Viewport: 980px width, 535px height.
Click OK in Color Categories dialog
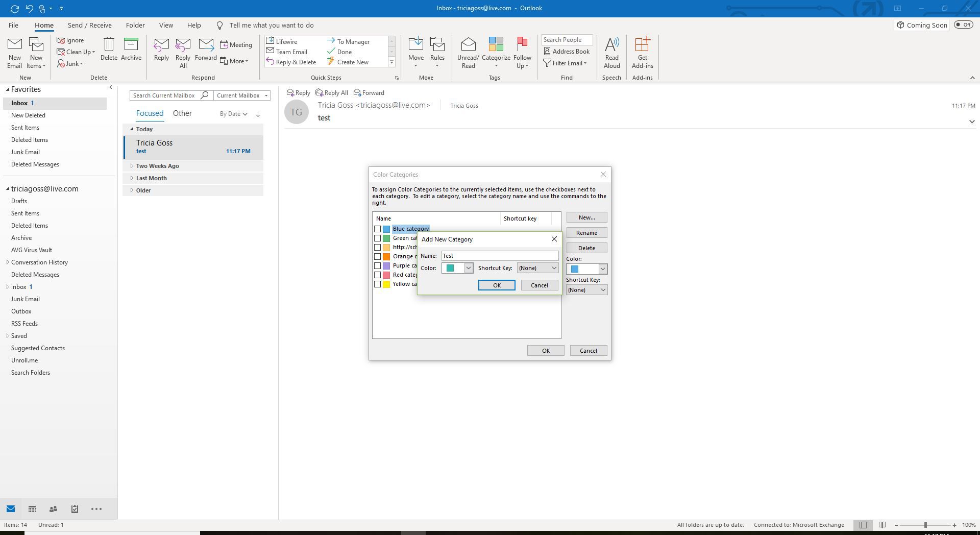(546, 351)
